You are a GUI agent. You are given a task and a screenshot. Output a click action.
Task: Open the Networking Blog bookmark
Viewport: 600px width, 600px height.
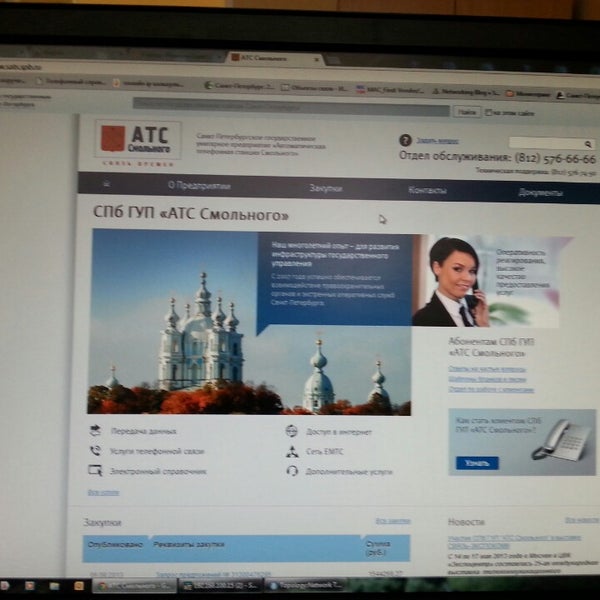465,92
